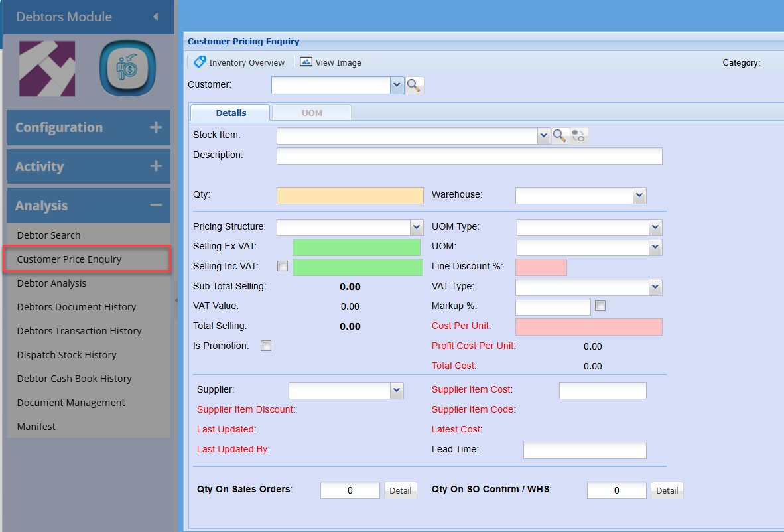
Task: Collapse sidebar using Debtors Module arrow
Action: tap(155, 17)
